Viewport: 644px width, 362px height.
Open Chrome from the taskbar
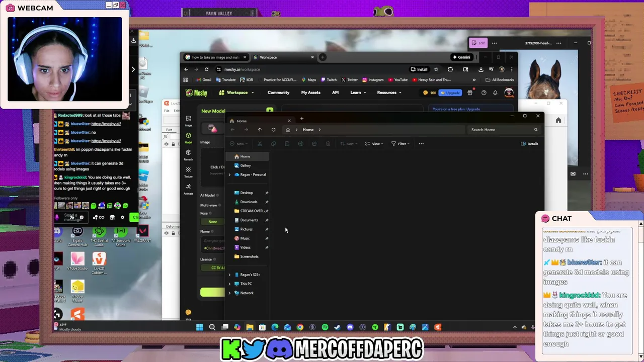300,327
